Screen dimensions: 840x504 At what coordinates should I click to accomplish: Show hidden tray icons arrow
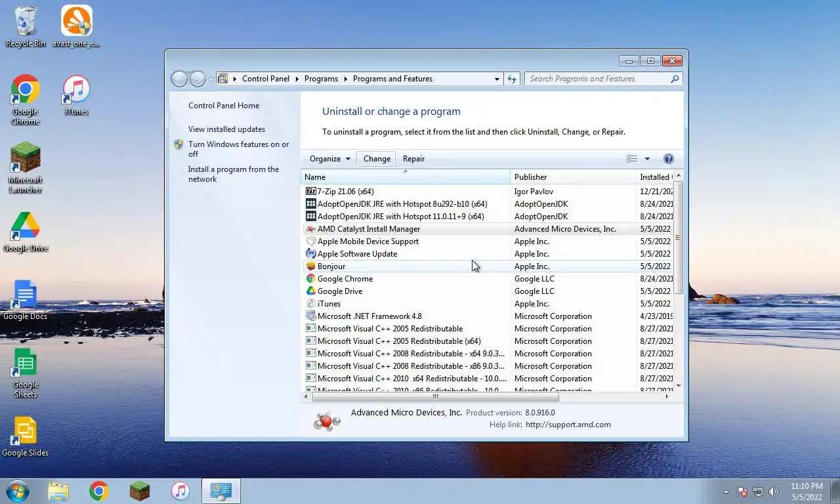726,492
